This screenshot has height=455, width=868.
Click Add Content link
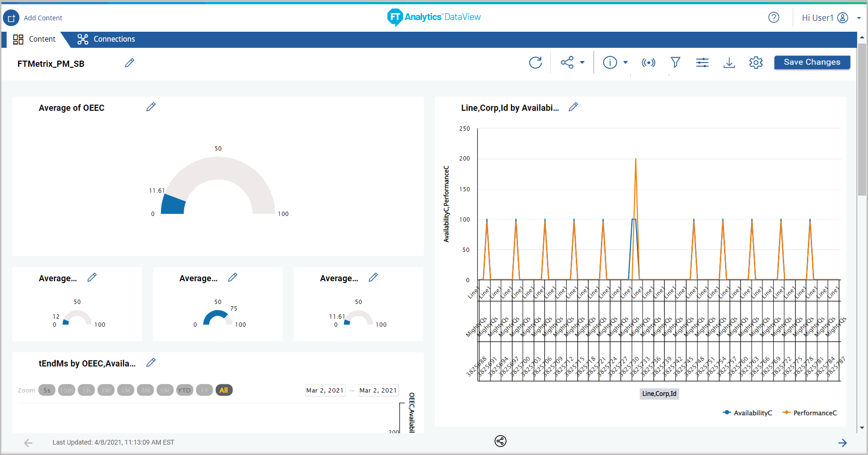click(43, 18)
